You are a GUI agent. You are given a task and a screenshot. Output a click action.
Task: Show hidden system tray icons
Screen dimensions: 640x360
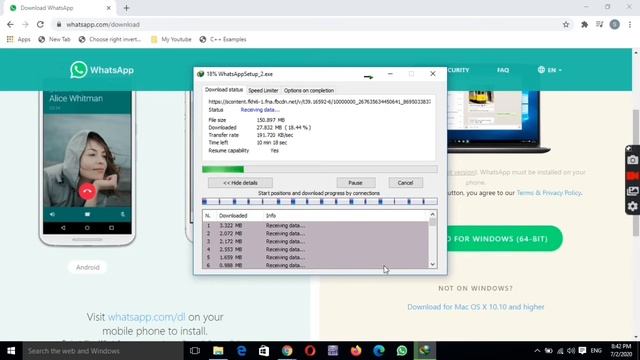pyautogui.click(x=537, y=351)
